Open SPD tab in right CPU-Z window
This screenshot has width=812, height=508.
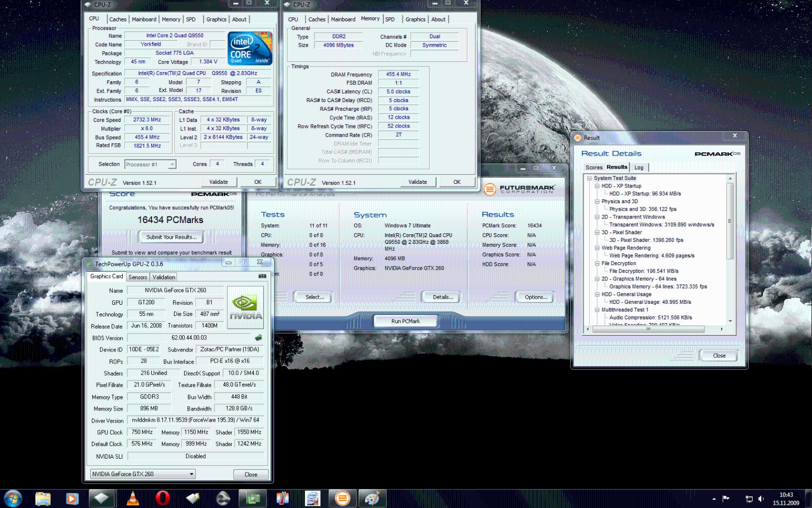point(390,19)
